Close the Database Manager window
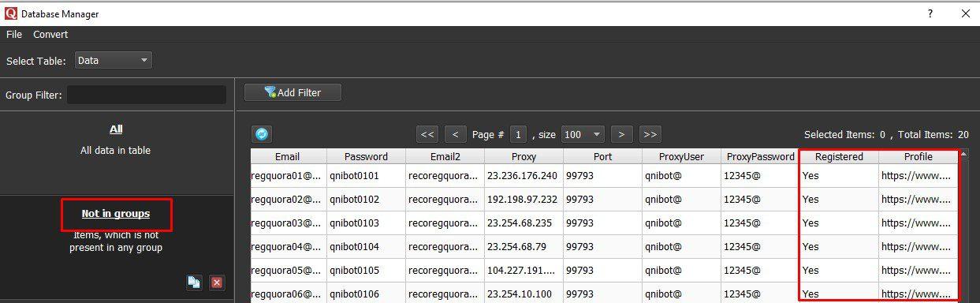 [965, 13]
